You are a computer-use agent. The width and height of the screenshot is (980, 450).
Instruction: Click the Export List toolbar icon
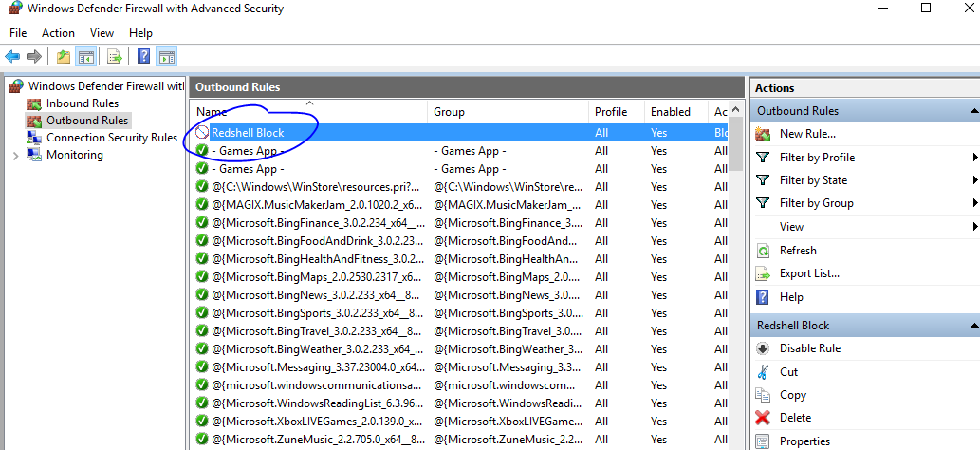115,57
